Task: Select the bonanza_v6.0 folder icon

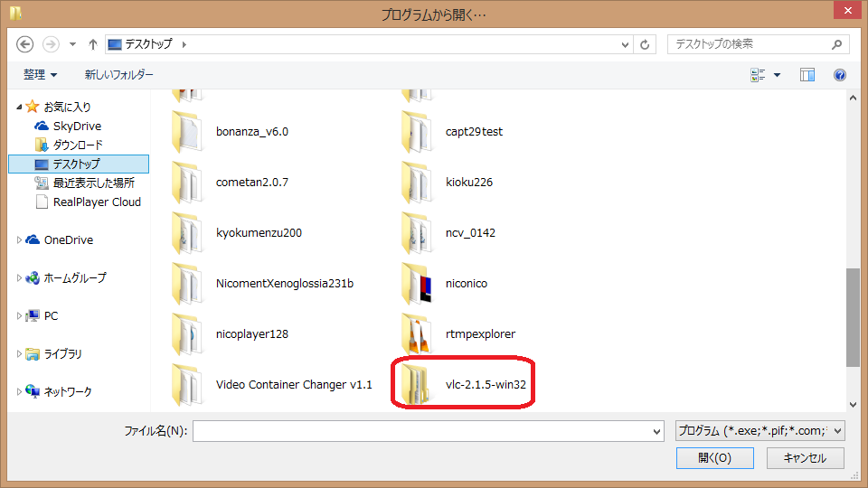Action: (187, 132)
